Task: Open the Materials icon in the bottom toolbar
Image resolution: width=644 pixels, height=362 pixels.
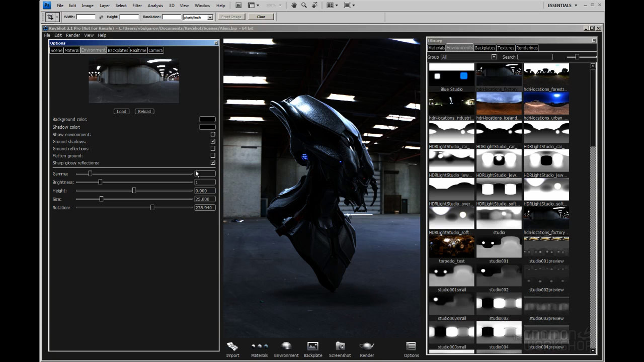Action: click(x=260, y=346)
